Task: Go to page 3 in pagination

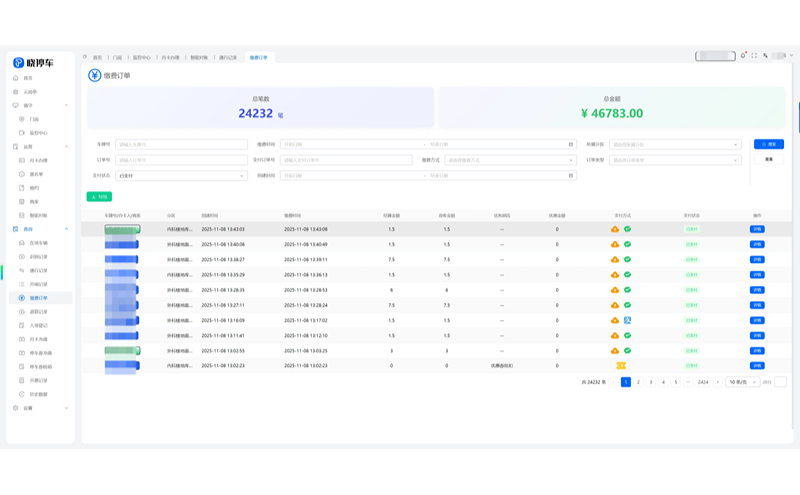Action: [x=650, y=382]
